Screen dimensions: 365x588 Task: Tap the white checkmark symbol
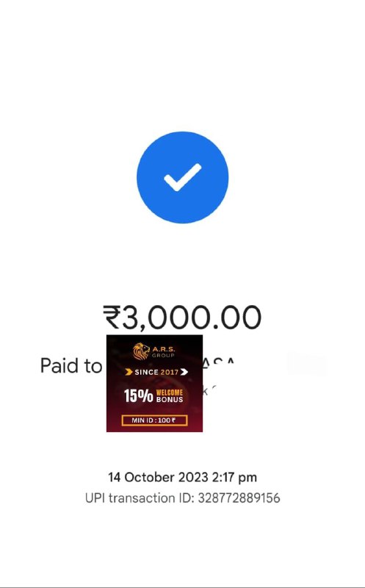pos(182,177)
